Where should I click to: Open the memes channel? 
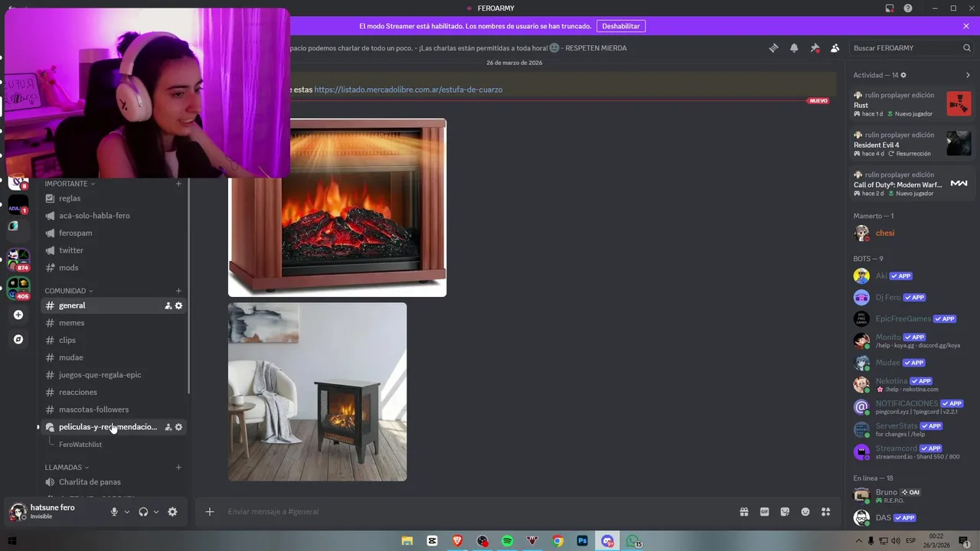113,323
